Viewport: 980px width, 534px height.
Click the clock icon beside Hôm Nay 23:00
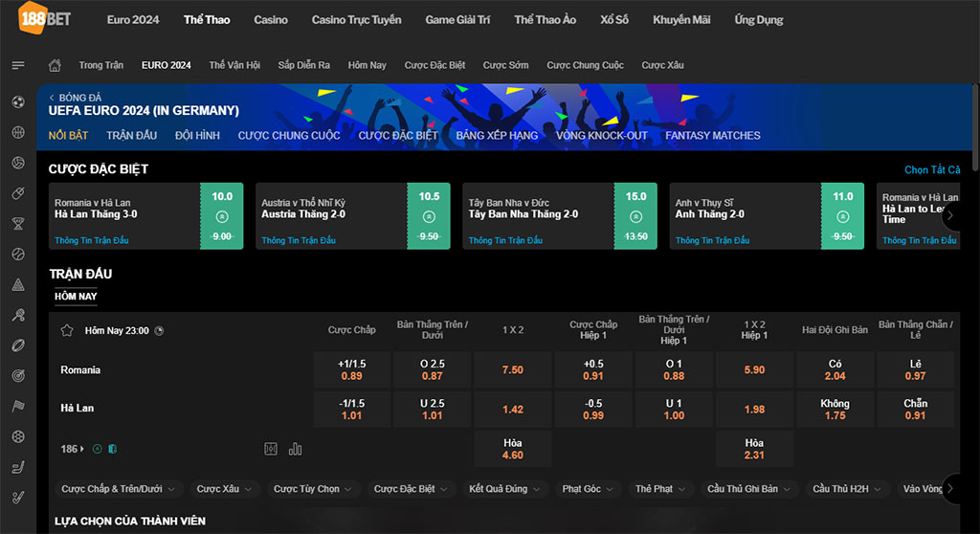coord(160,331)
